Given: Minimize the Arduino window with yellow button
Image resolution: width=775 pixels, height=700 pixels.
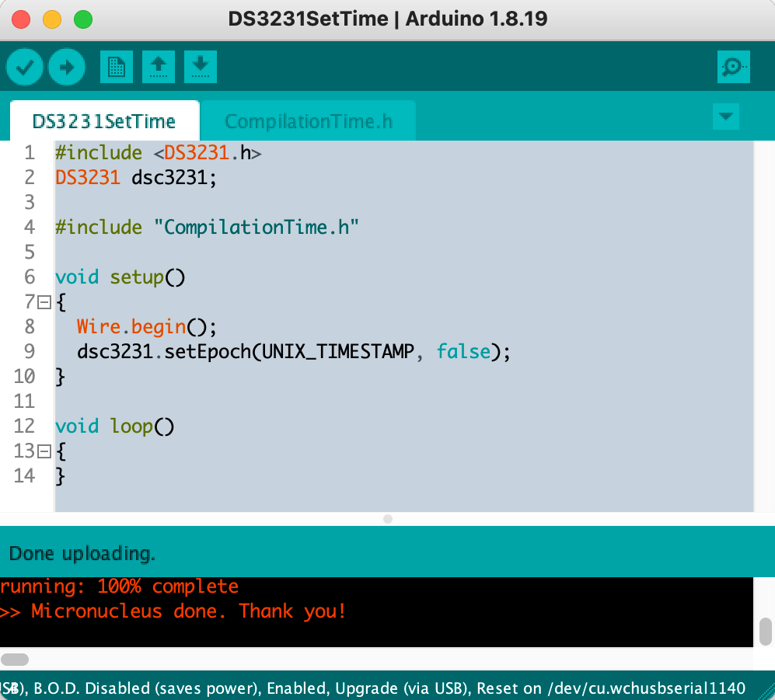Looking at the screenshot, I should (x=52, y=19).
